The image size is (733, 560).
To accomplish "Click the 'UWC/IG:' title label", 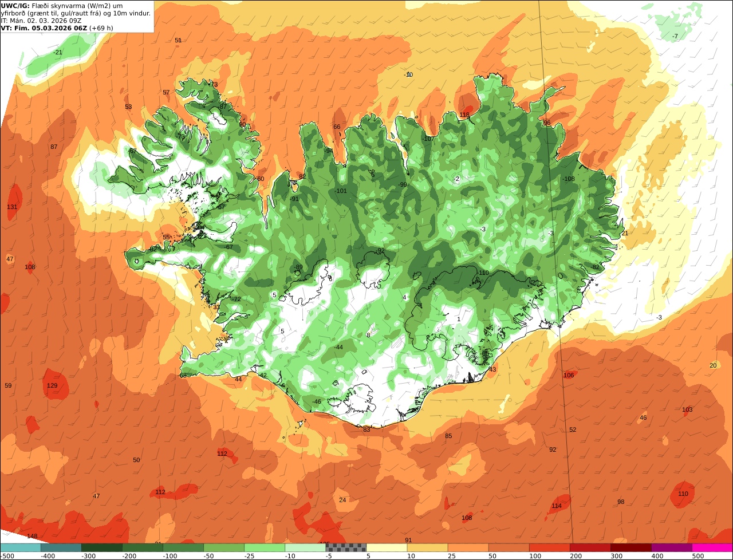I will [15, 5].
